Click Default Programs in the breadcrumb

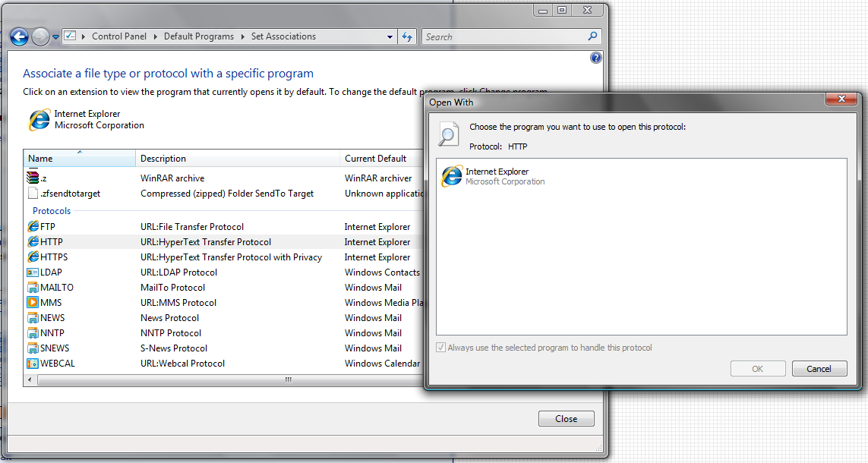point(199,36)
